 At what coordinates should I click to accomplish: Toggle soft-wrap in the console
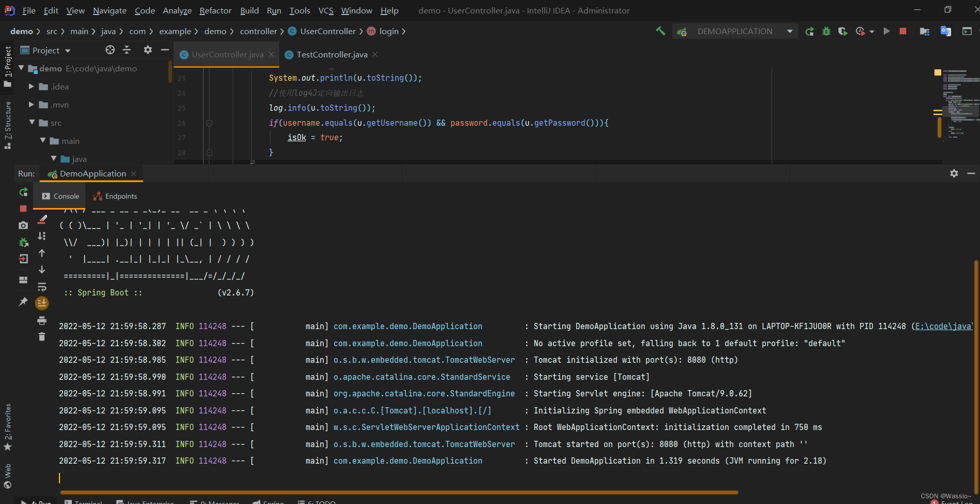click(x=42, y=287)
